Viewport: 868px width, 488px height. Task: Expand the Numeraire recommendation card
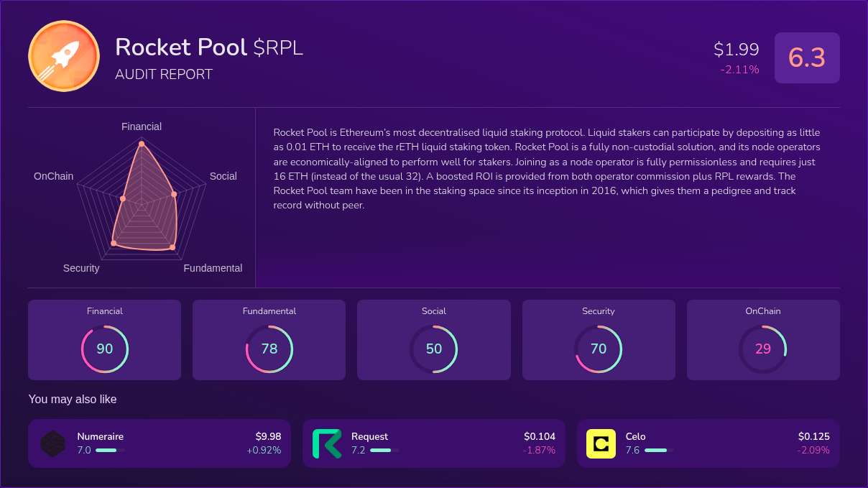159,443
